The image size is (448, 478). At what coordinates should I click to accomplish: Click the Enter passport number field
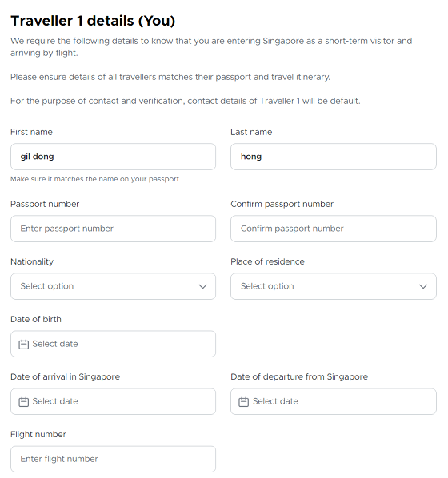tap(114, 229)
